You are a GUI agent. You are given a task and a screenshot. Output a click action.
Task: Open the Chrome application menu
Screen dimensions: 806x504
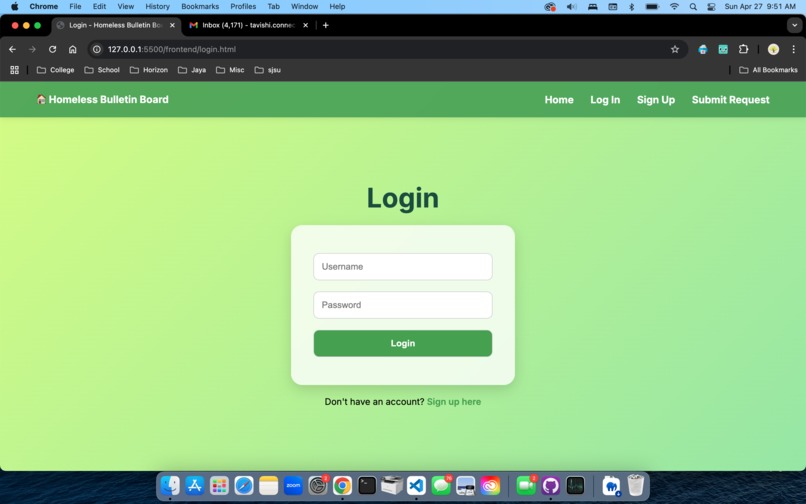coord(44,7)
